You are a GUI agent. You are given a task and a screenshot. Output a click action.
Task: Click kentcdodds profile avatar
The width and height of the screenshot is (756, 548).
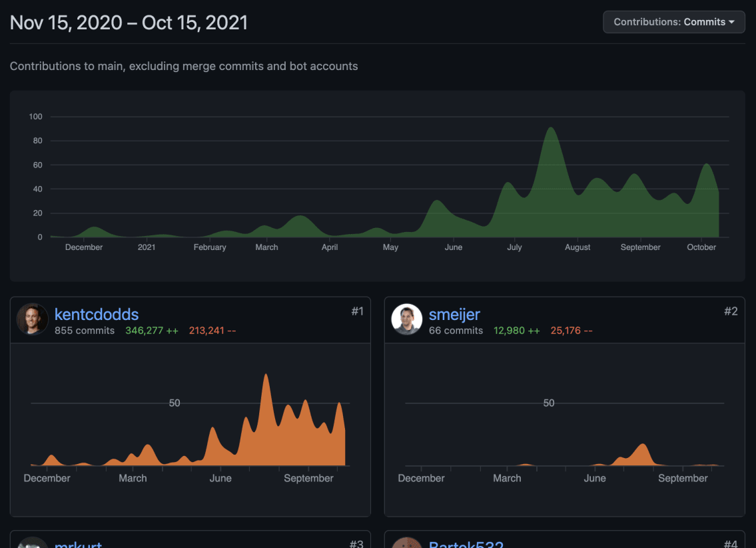point(32,319)
